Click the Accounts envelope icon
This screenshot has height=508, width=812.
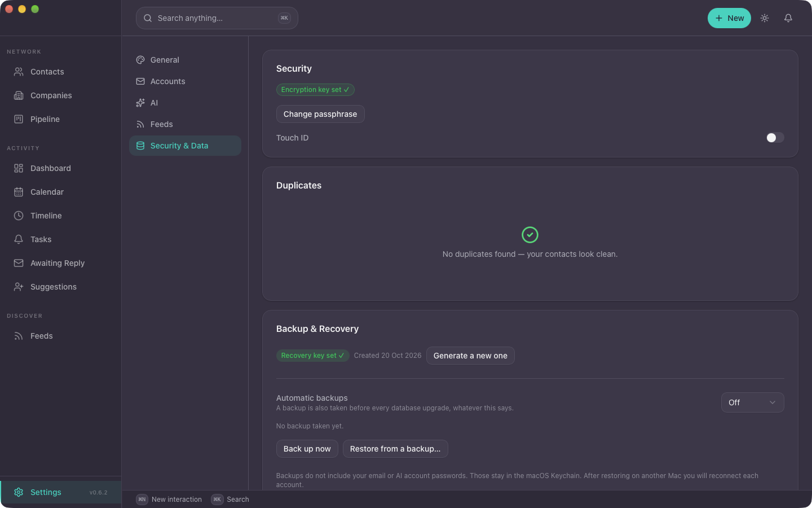click(x=140, y=81)
